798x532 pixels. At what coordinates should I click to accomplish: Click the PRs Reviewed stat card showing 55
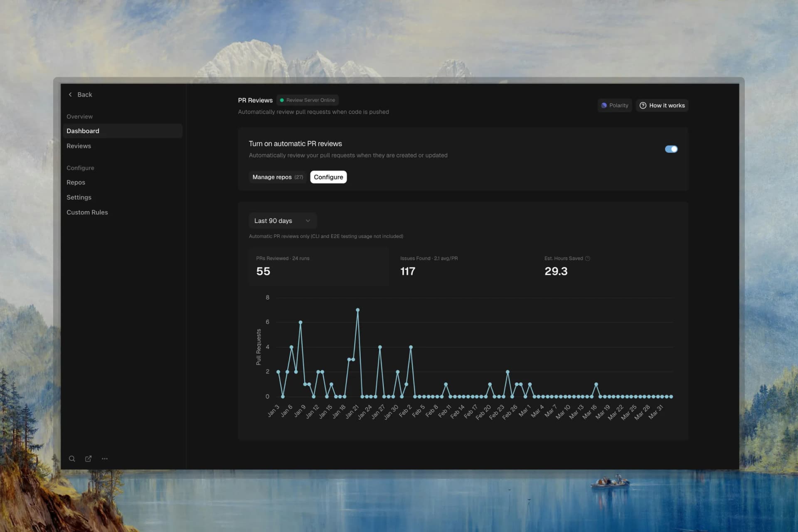click(x=319, y=266)
